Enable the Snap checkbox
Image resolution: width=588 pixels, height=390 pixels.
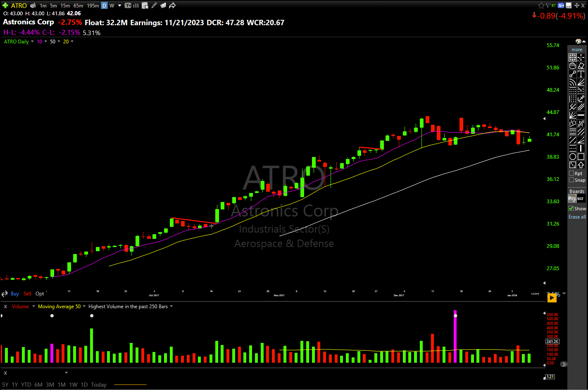coord(571,180)
